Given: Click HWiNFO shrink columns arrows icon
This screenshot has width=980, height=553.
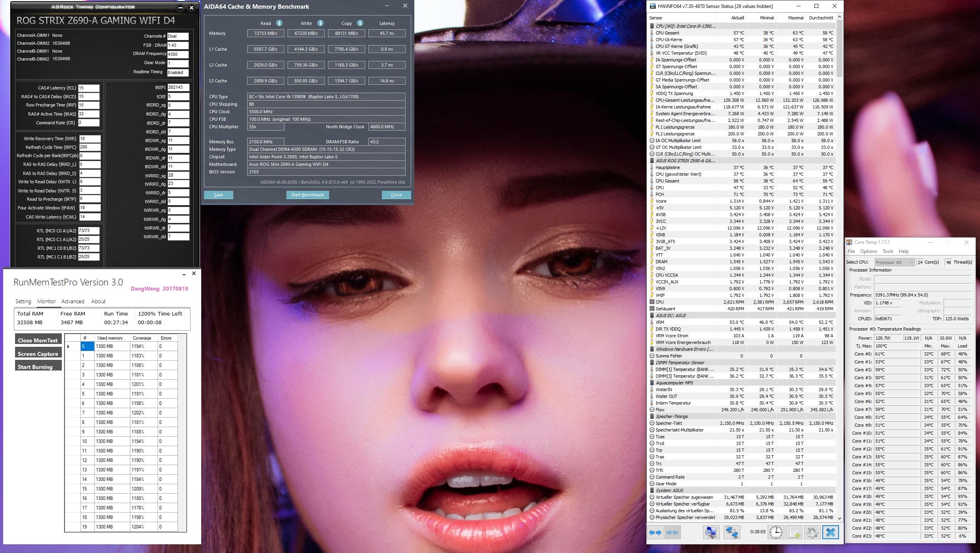Looking at the screenshot, I should tap(672, 532).
